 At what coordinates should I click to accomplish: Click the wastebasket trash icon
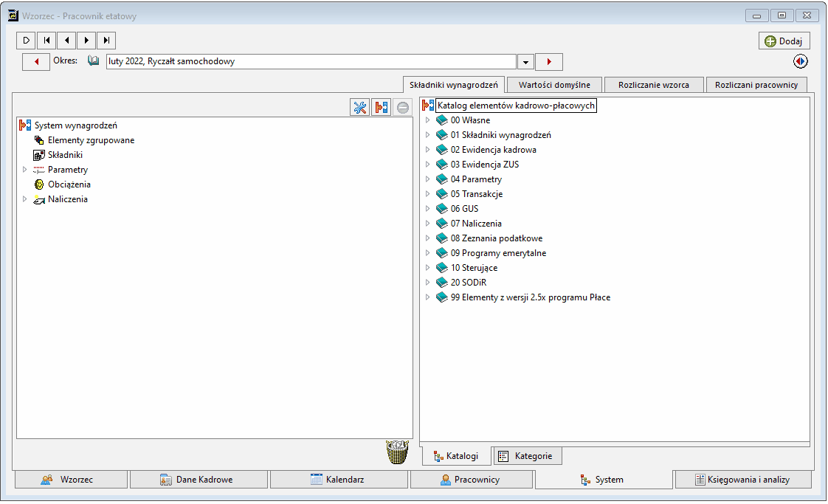(397, 452)
